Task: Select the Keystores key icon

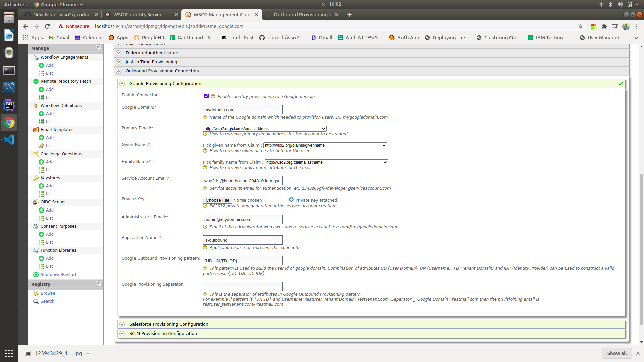Action: pyautogui.click(x=36, y=178)
